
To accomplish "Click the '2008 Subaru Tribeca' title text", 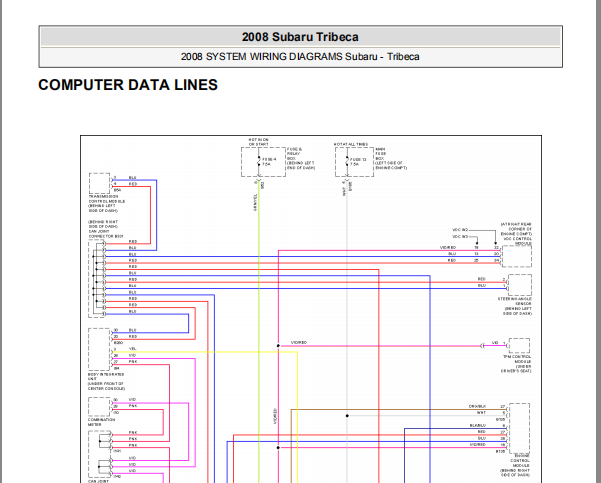I will tap(300, 37).
